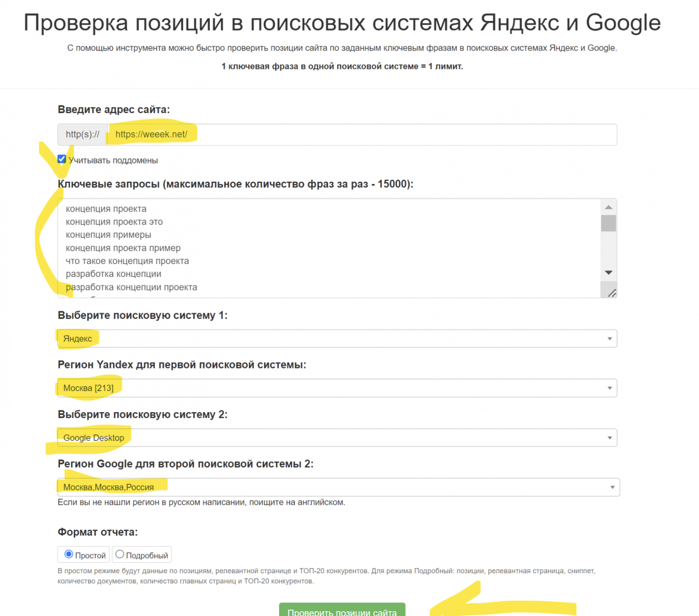
Task: Click the keyword line концепция проекта пример
Action: (x=123, y=248)
